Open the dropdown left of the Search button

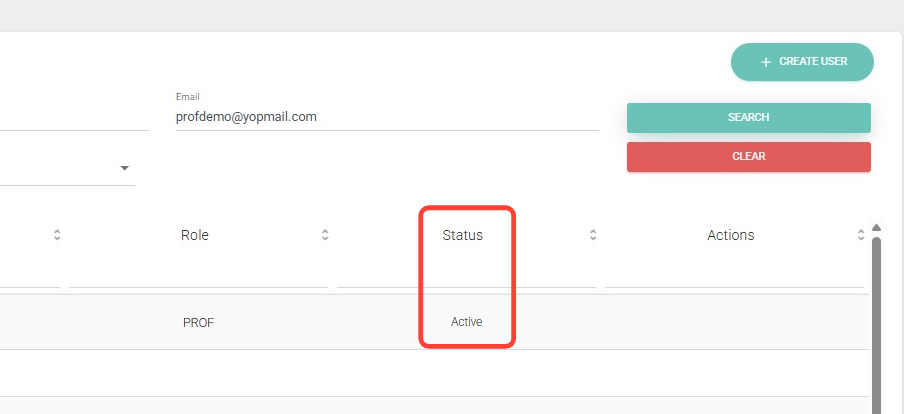coord(125,168)
